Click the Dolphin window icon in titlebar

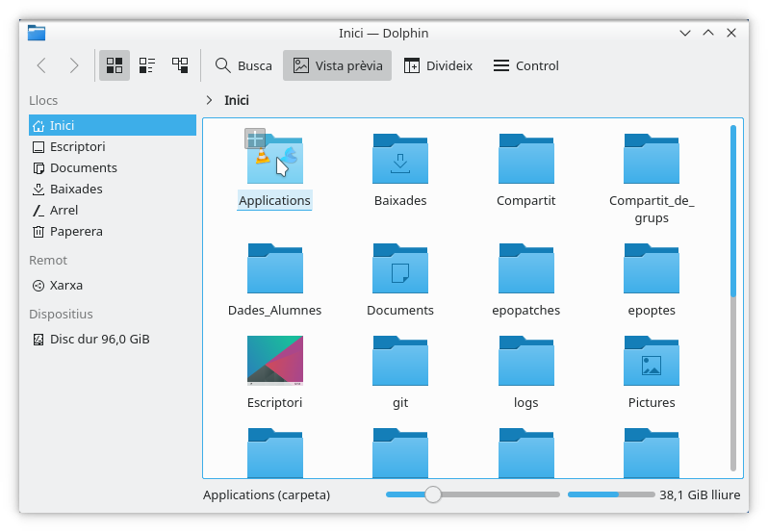pos(37,33)
